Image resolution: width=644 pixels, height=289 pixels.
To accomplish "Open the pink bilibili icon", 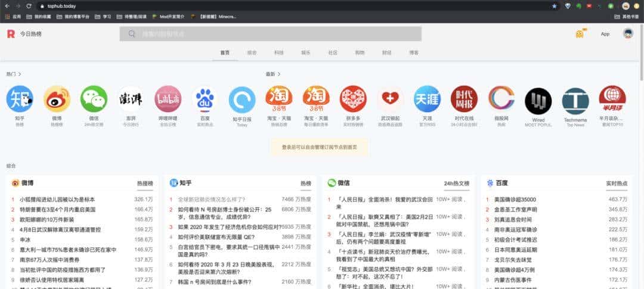I will (x=168, y=99).
